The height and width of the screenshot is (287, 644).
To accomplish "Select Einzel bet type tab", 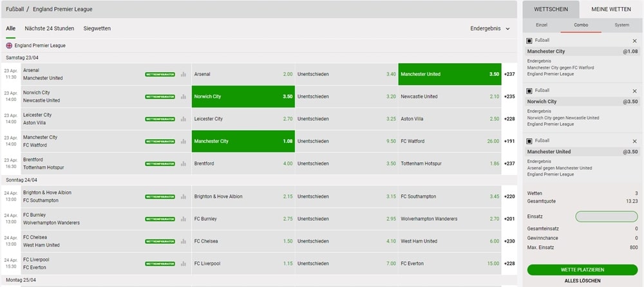I will pyautogui.click(x=542, y=25).
